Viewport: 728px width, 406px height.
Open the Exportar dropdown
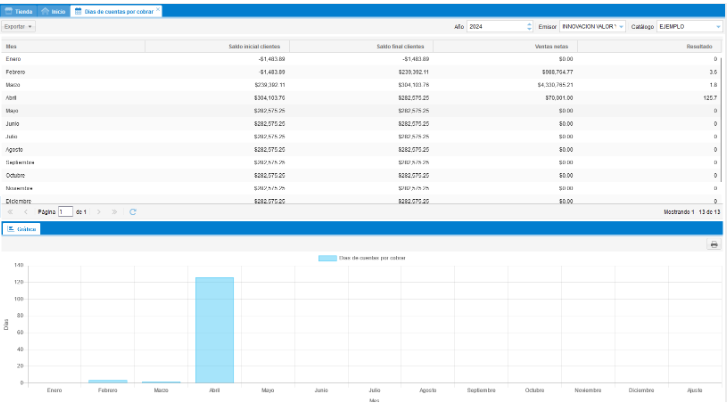click(x=19, y=26)
